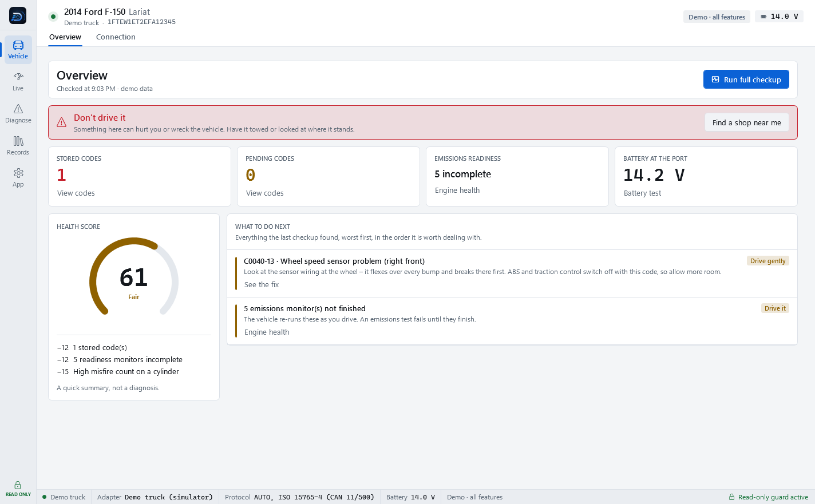Click Demo · all features in status bar
This screenshot has width=815, height=504.
[x=474, y=497]
